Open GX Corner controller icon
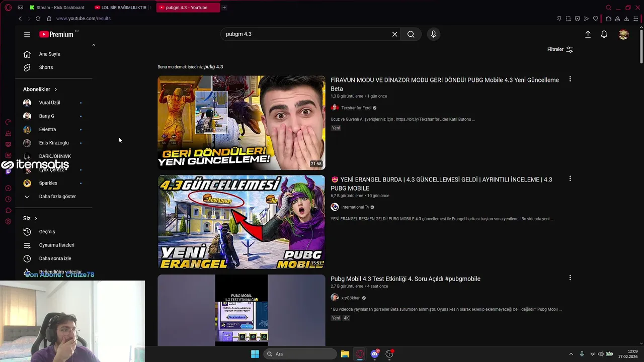Image resolution: width=644 pixels, height=362 pixels. pos(20,8)
